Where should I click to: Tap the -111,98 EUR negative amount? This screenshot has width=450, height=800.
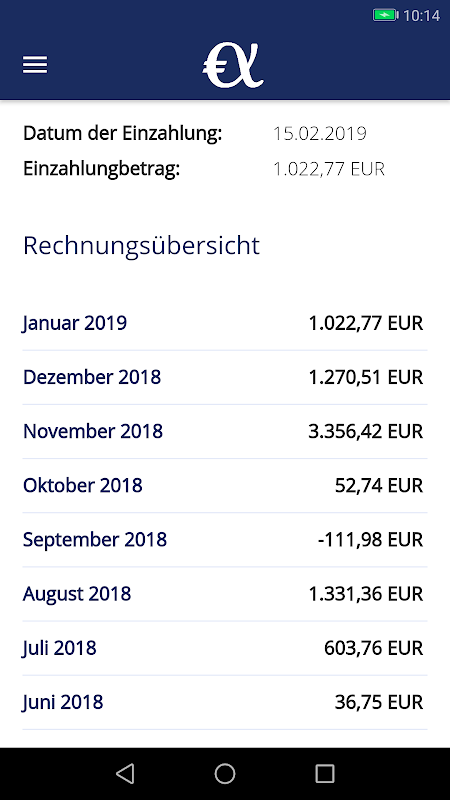click(x=370, y=540)
